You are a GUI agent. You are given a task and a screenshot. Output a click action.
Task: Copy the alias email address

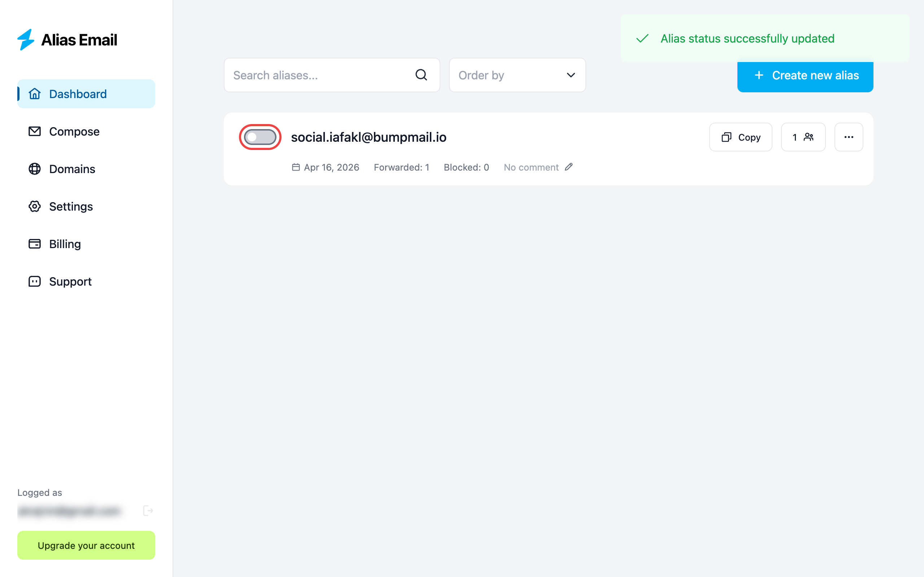point(740,137)
